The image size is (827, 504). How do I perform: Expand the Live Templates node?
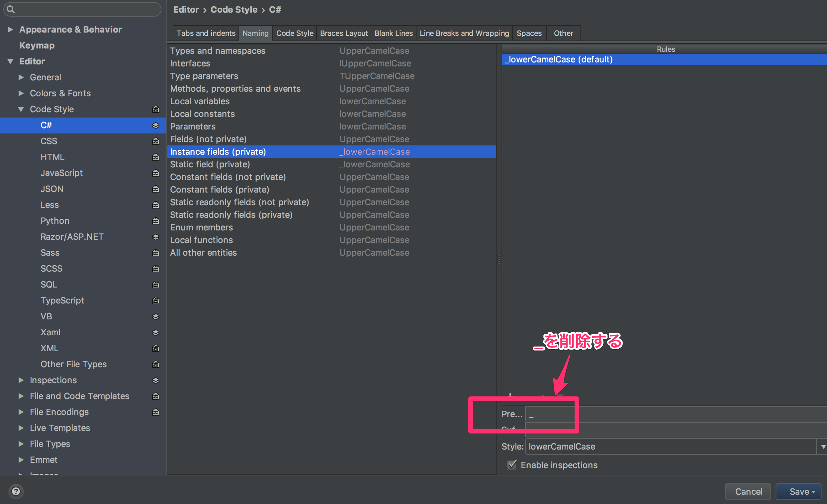click(x=21, y=428)
